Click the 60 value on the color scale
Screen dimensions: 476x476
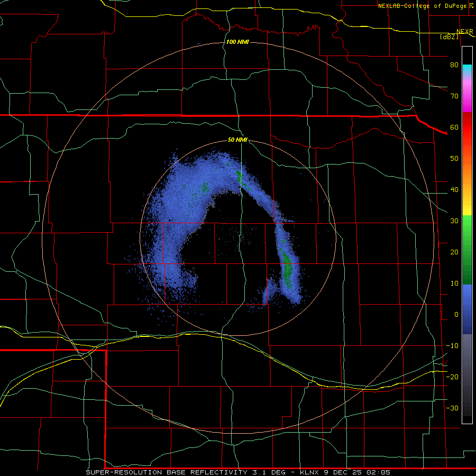(x=454, y=127)
